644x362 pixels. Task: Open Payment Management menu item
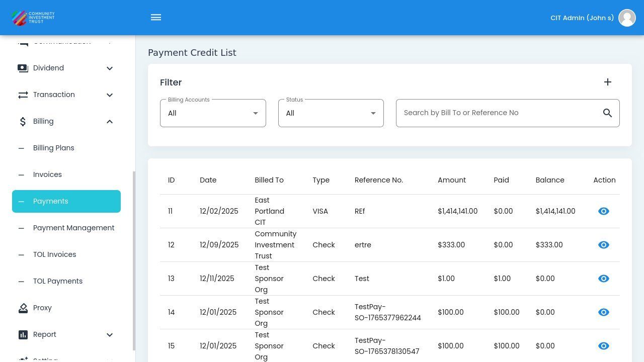(73, 228)
